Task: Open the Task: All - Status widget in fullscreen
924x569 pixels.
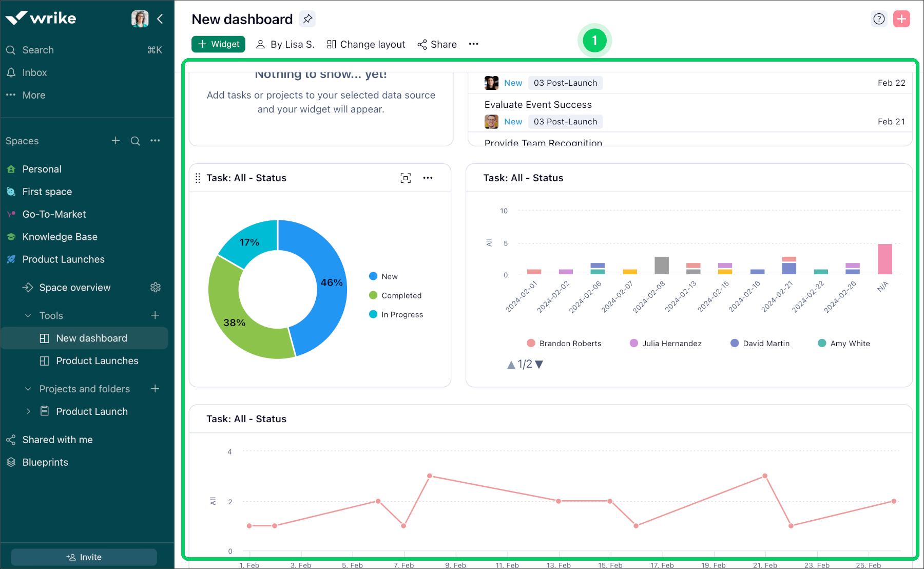Action: click(406, 178)
